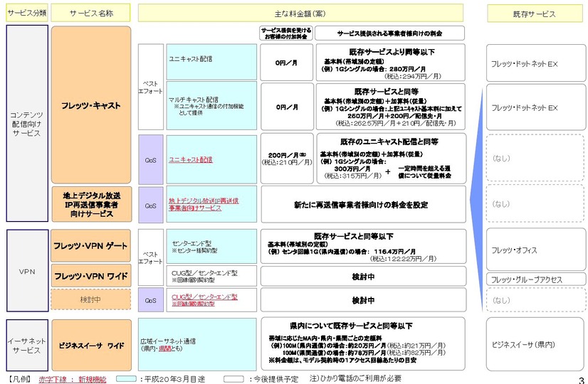Select the 既存サービス header box
The height and width of the screenshot is (384, 588).
click(535, 14)
